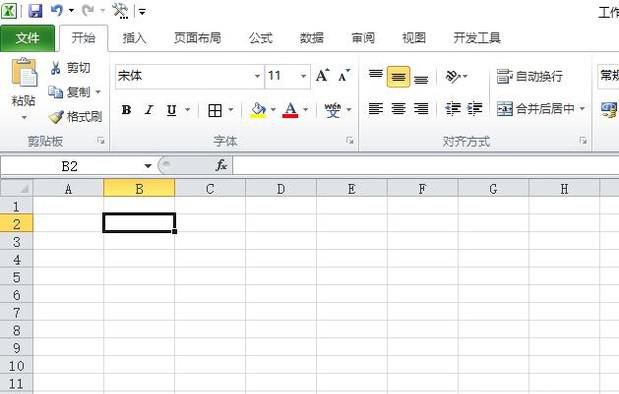
Task: Click in the formula bar
Action: pos(426,166)
